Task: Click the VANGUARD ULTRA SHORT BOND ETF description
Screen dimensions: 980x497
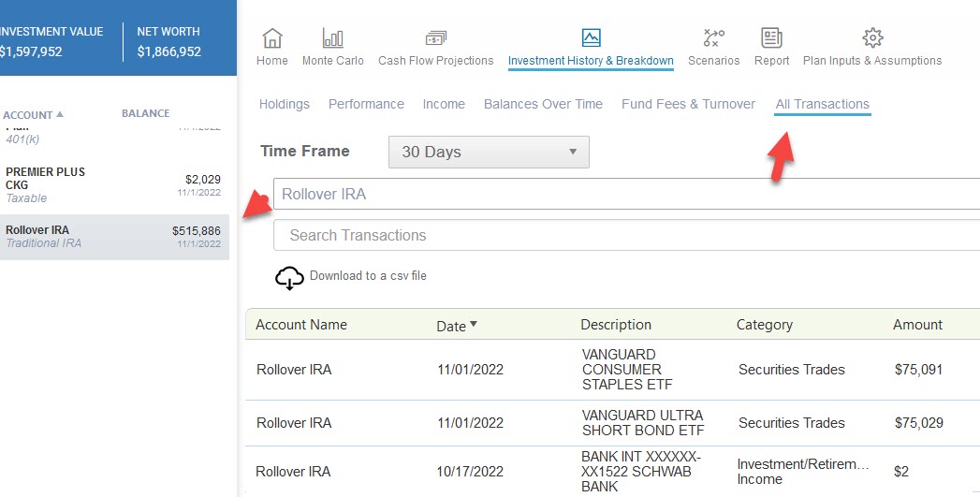Action: 642,423
